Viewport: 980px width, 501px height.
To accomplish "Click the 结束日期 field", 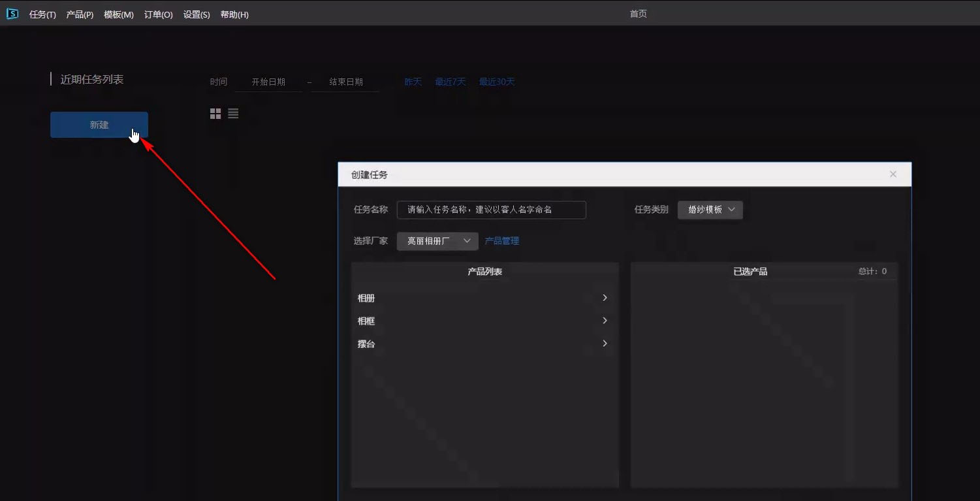I will [345, 82].
